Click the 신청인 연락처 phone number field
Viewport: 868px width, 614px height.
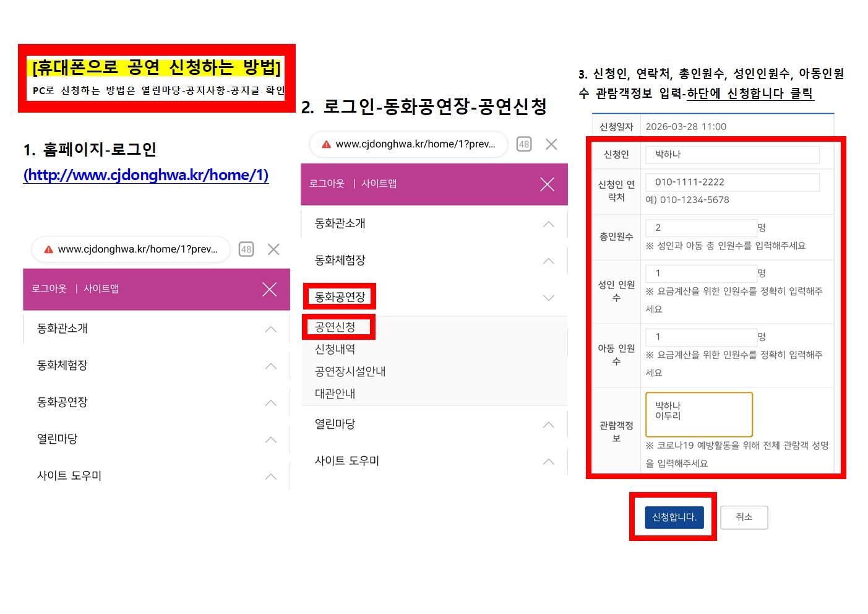[732, 182]
